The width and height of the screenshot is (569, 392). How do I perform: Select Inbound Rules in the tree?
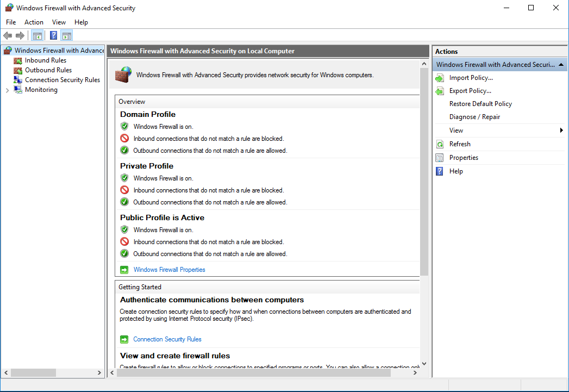click(x=46, y=60)
